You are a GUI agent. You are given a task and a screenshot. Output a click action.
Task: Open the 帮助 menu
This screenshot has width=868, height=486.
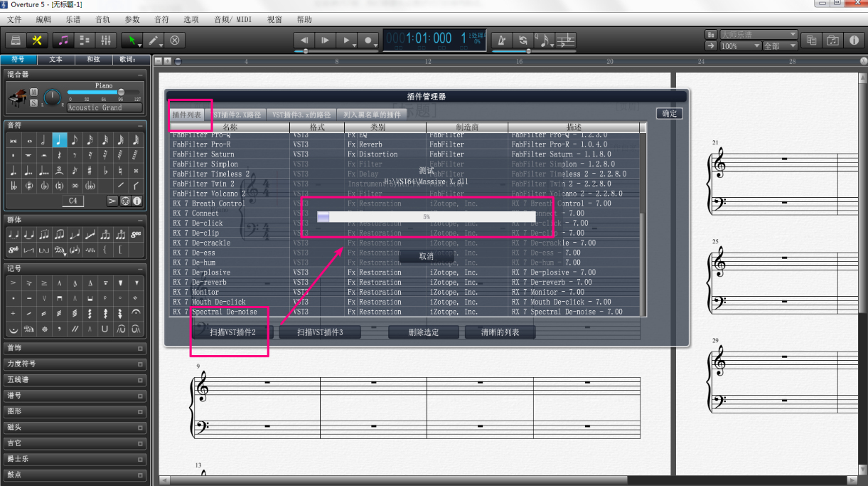pyautogui.click(x=304, y=19)
